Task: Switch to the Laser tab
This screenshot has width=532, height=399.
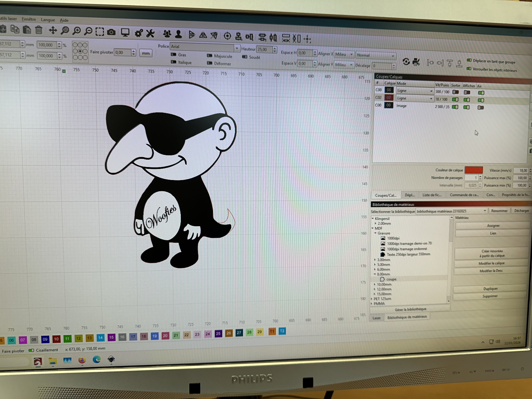Action: (376, 318)
